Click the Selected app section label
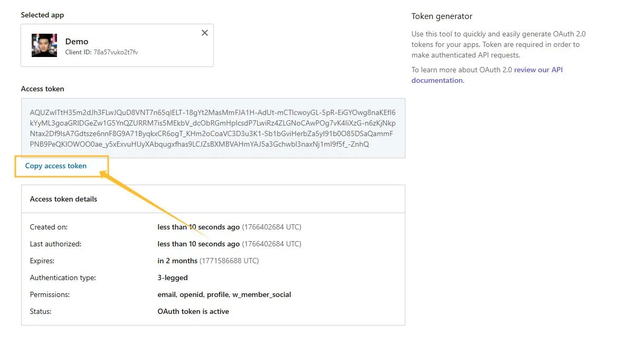Viewport: 626px width, 364px height. click(x=42, y=15)
